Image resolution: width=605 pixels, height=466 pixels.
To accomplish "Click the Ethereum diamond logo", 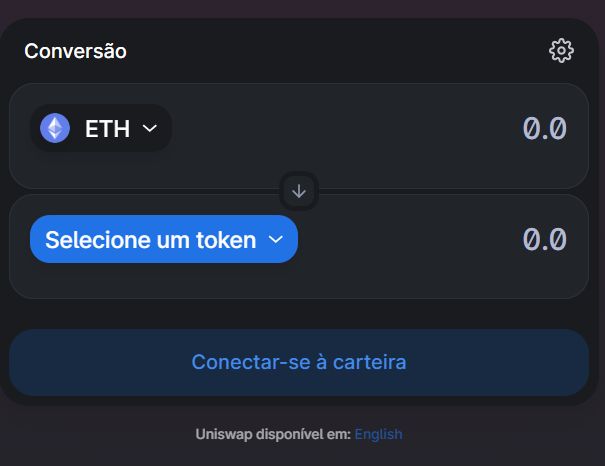I will pos(55,128).
